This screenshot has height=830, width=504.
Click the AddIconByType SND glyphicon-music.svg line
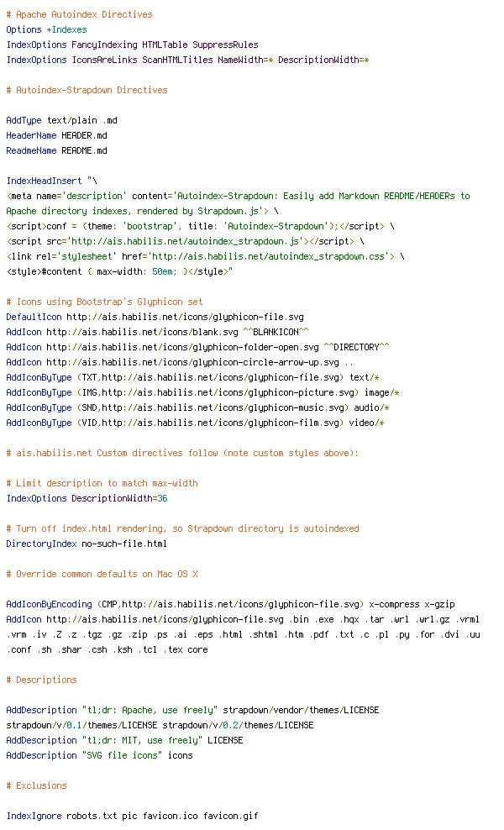coord(198,407)
